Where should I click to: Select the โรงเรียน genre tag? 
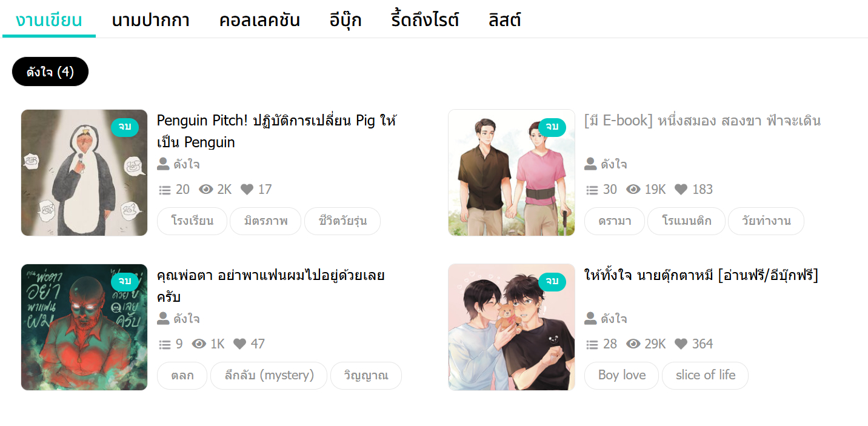tap(192, 221)
